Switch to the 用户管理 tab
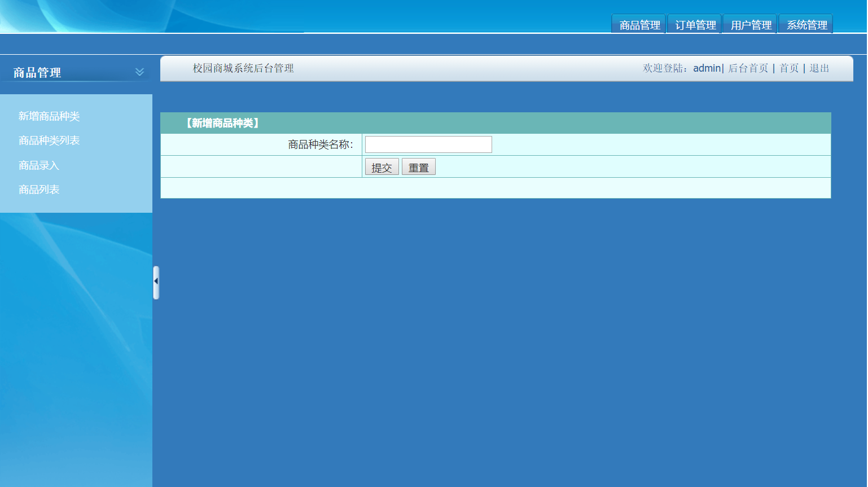868x487 pixels. coord(751,24)
